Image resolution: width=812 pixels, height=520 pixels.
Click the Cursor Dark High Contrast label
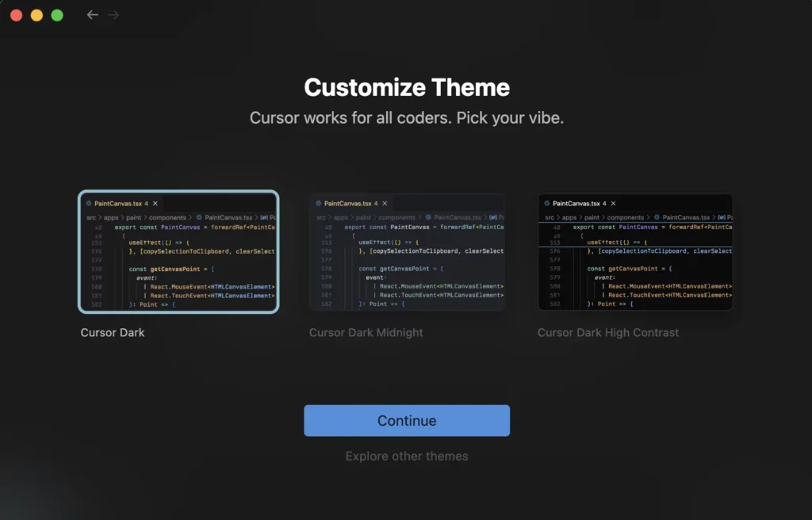pyautogui.click(x=608, y=332)
